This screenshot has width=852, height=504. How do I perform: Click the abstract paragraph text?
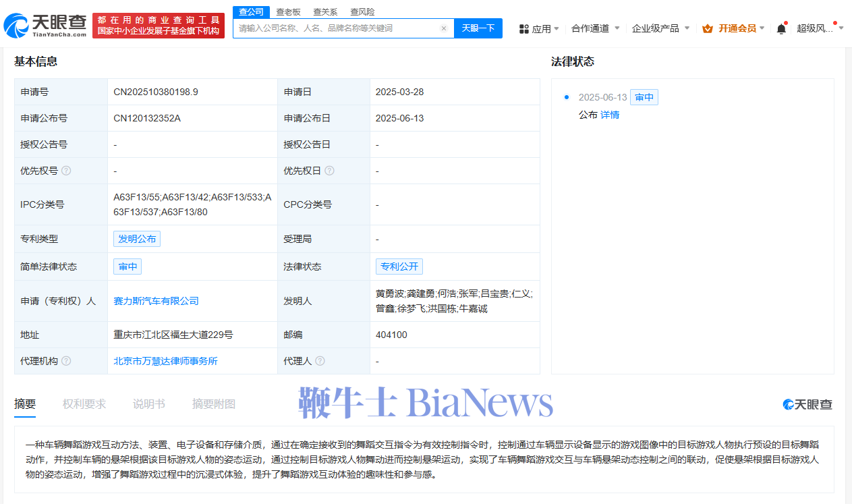point(424,459)
